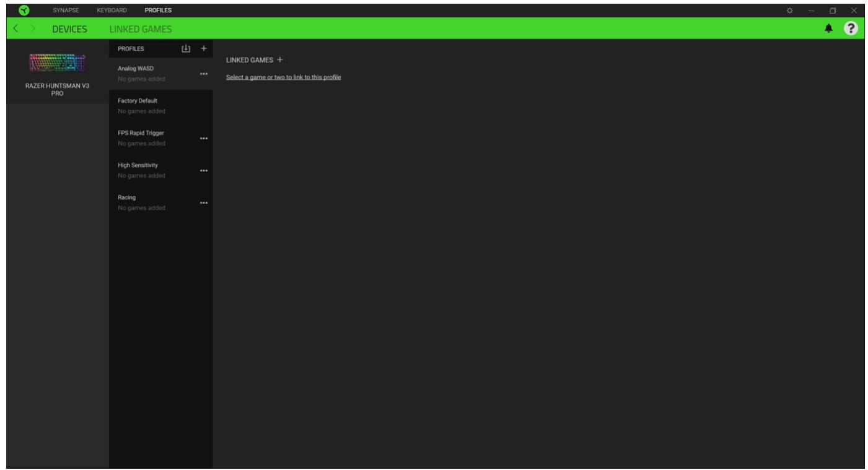Add a new profile with plus icon

[204, 48]
